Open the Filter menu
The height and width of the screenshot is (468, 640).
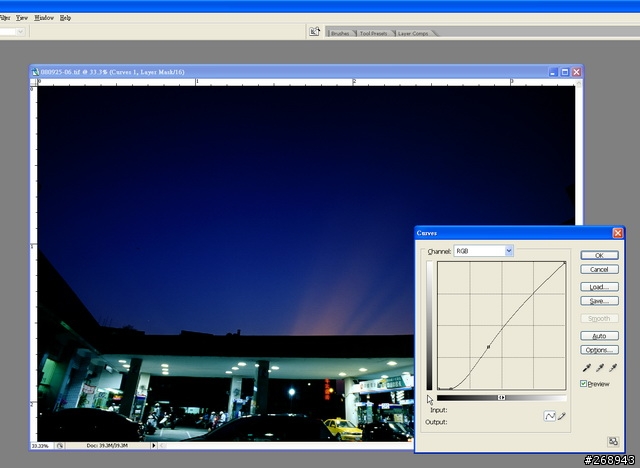[x=5, y=18]
